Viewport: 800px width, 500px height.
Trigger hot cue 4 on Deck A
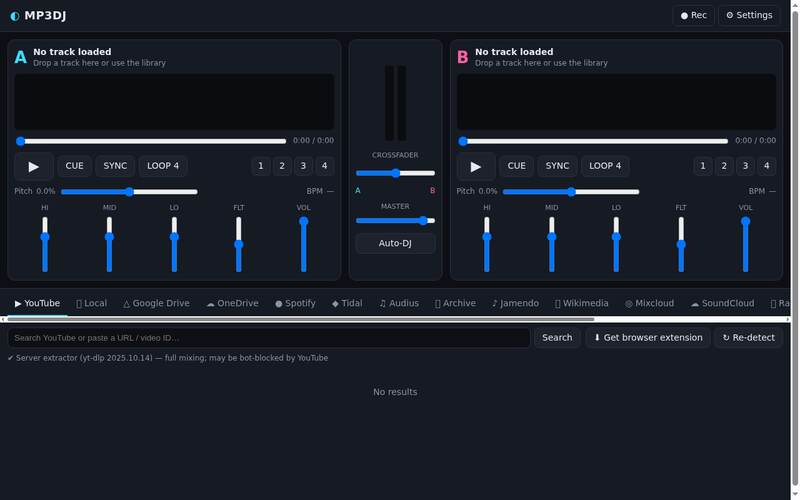coord(324,166)
